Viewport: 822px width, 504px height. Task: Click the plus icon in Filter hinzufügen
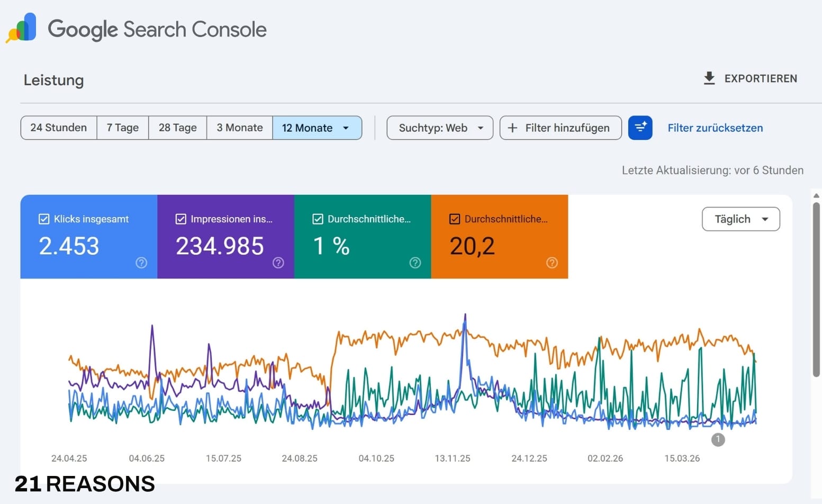click(512, 128)
